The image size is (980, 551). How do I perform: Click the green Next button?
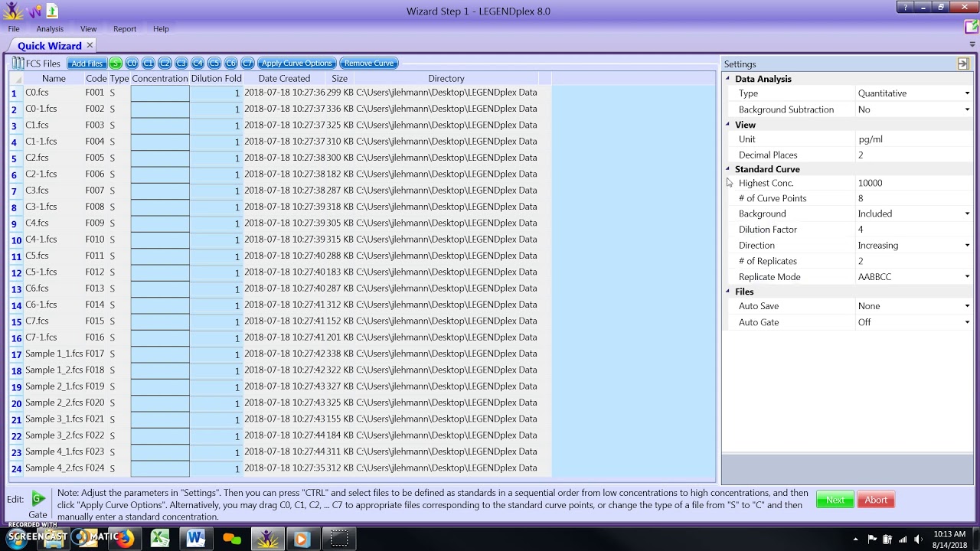(835, 500)
